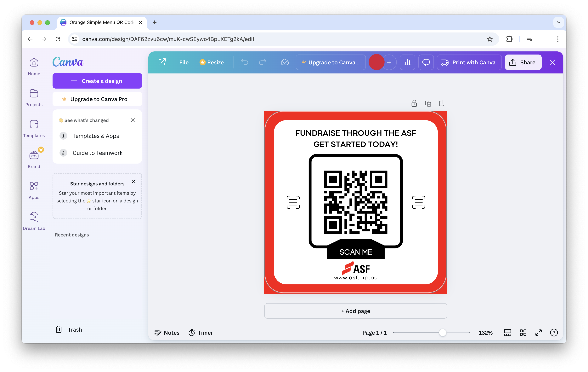
Task: Click Upgrade to Canva button in top toolbar
Action: pyautogui.click(x=331, y=62)
